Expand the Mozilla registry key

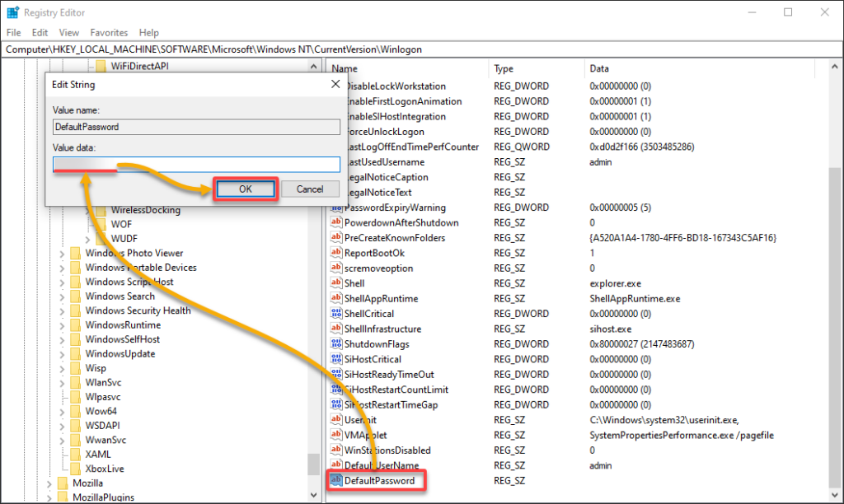coord(49,483)
